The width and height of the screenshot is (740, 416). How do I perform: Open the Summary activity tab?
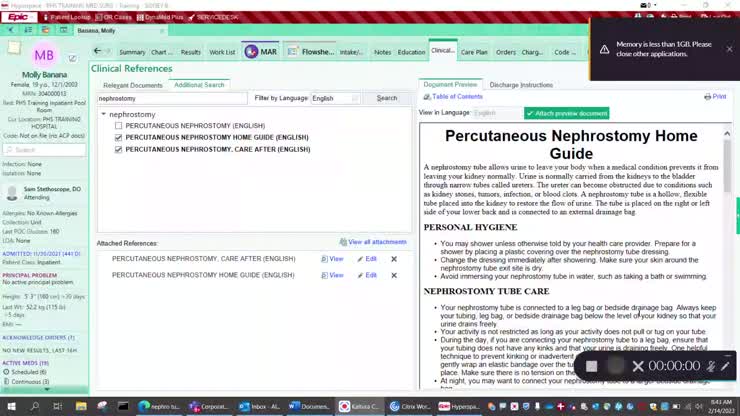(x=132, y=52)
